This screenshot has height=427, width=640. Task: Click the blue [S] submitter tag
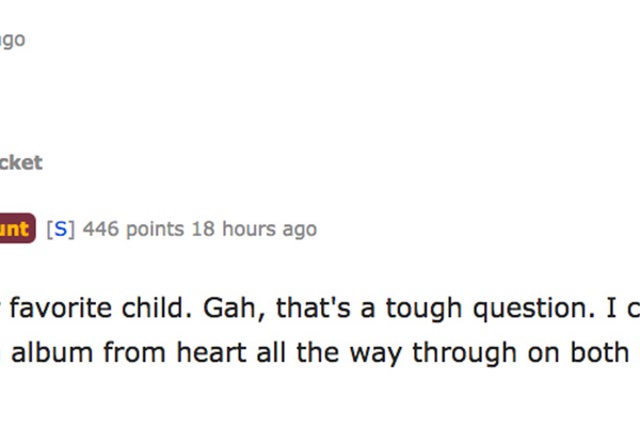(x=60, y=229)
